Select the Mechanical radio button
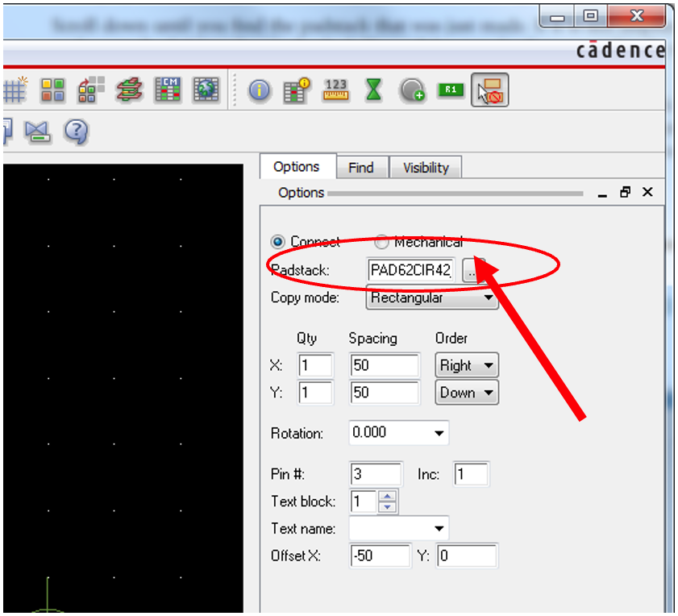 [x=381, y=242]
